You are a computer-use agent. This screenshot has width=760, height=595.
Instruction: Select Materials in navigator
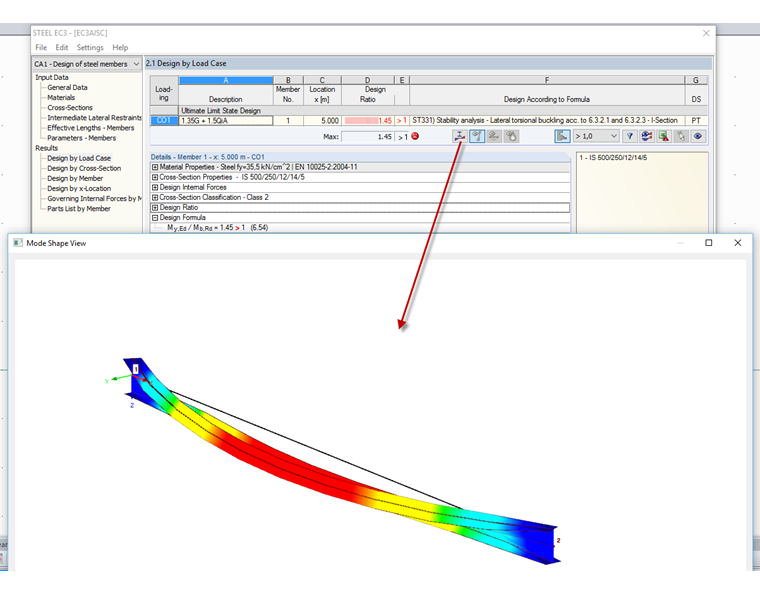[x=61, y=97]
